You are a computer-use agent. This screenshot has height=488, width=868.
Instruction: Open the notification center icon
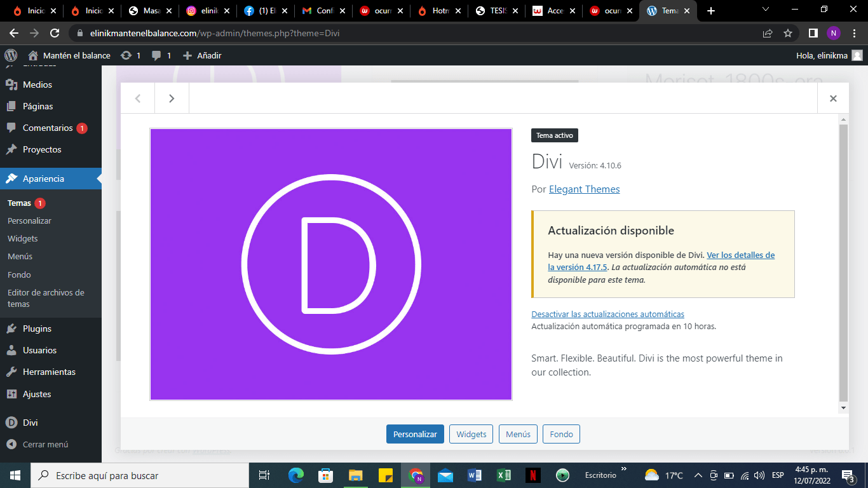(848, 475)
